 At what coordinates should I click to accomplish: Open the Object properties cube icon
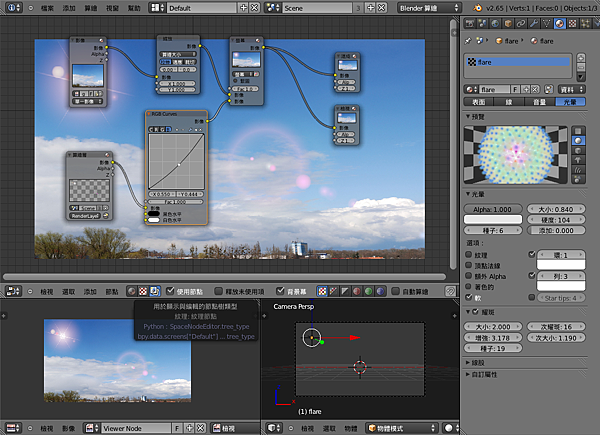click(508, 24)
